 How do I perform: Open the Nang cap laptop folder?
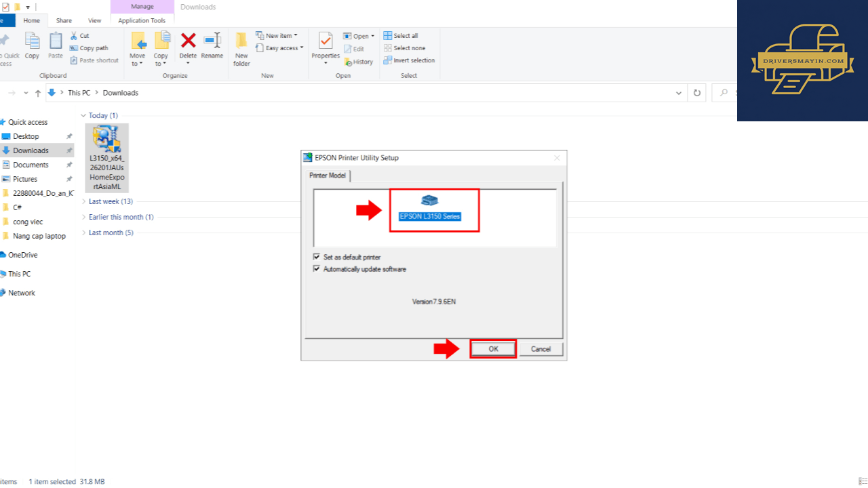click(39, 236)
